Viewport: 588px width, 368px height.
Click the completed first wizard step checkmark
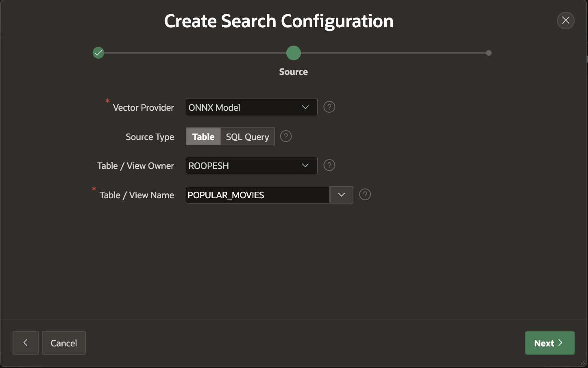[98, 53]
